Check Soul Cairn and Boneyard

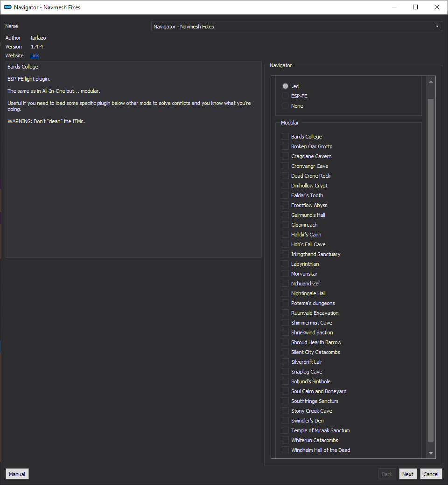(285, 391)
